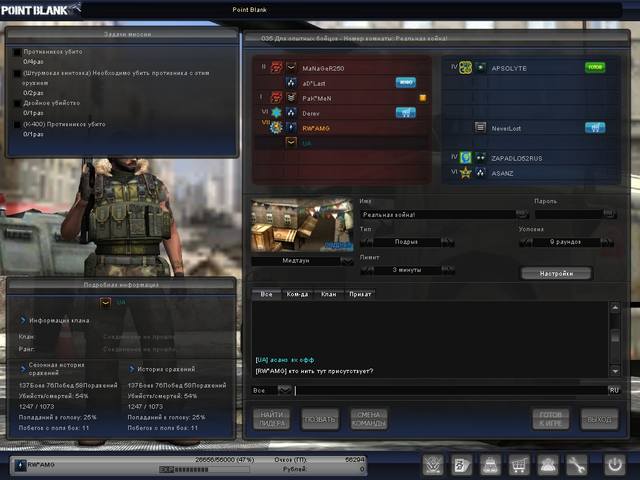Open the settings wrench icon
This screenshot has height=480, width=640.
576,464
